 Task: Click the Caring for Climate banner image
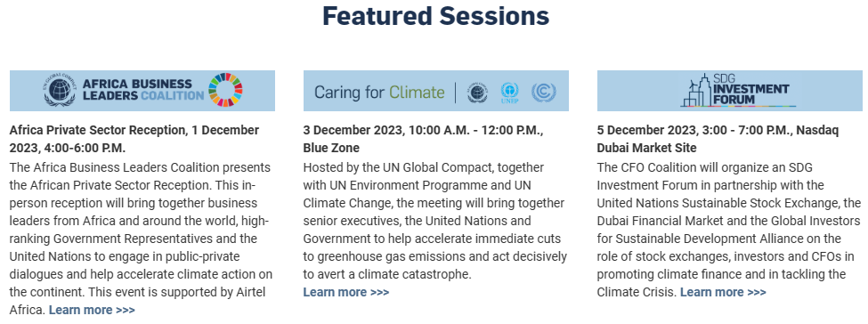click(435, 91)
